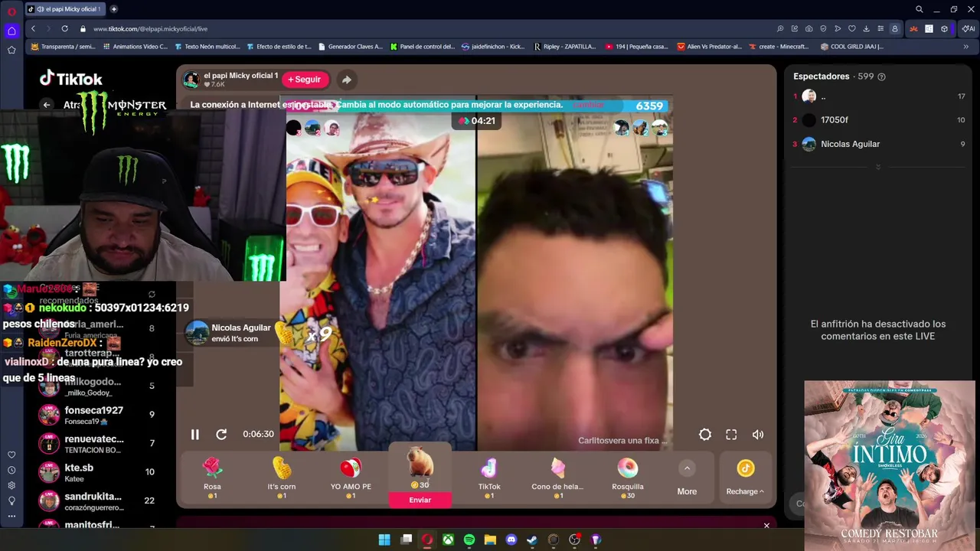Open the Easy Setup sliders icon
The image size is (980, 551).
click(x=880, y=28)
